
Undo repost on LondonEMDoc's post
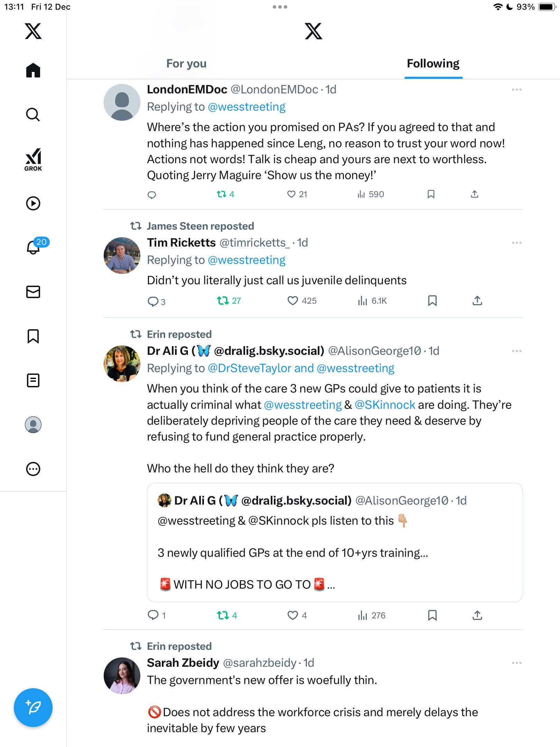coord(222,194)
